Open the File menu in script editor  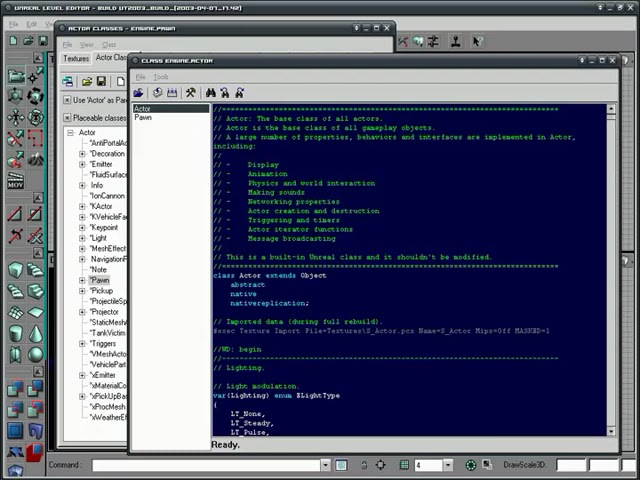(x=140, y=77)
